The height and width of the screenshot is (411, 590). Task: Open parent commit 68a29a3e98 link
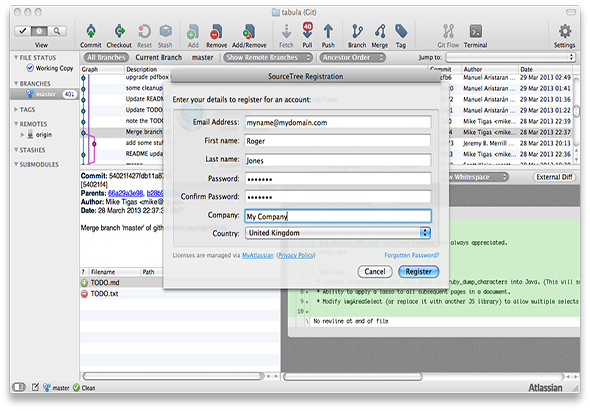tap(125, 193)
